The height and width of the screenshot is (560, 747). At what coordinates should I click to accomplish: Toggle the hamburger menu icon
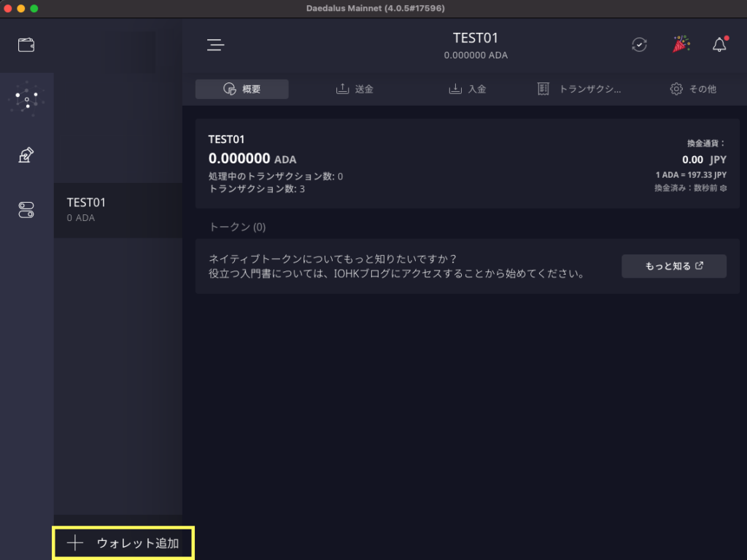coord(215,45)
